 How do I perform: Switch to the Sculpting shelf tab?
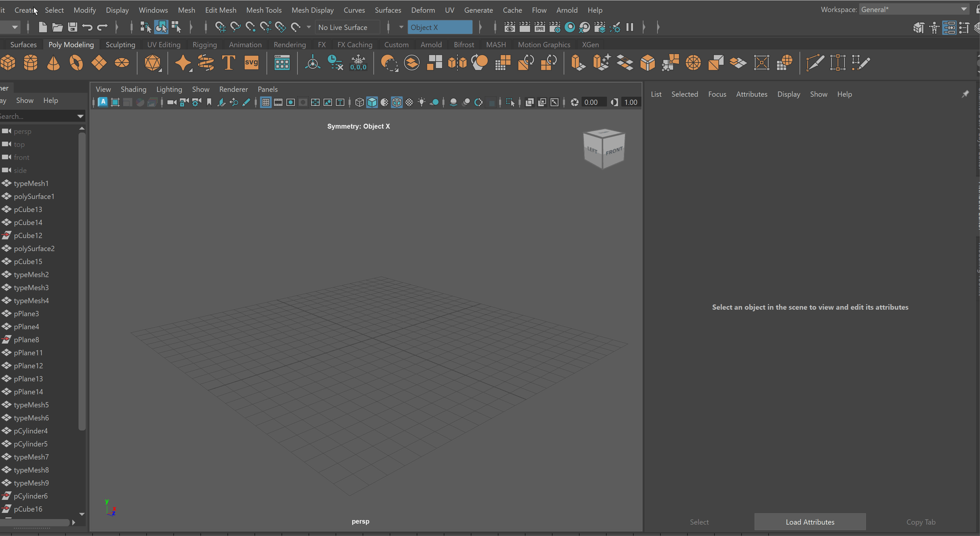click(120, 45)
